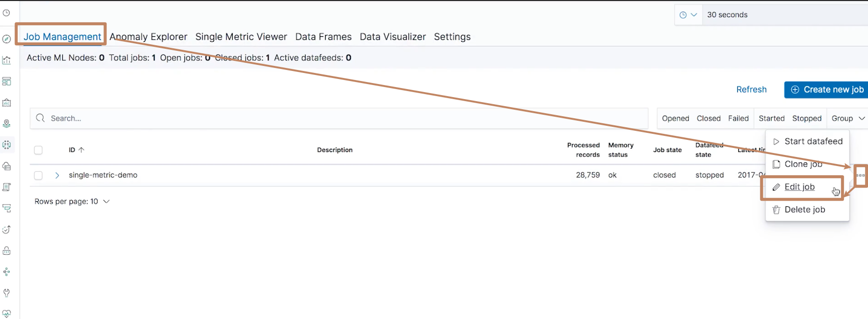This screenshot has height=319, width=868.
Task: Go to Dashboard via sidebar icon
Action: [7, 82]
